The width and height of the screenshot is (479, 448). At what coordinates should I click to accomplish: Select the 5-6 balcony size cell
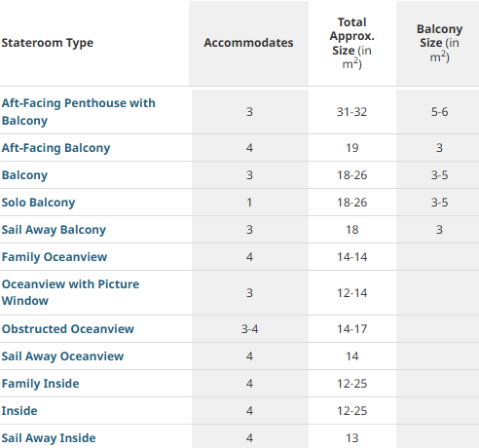tap(439, 112)
